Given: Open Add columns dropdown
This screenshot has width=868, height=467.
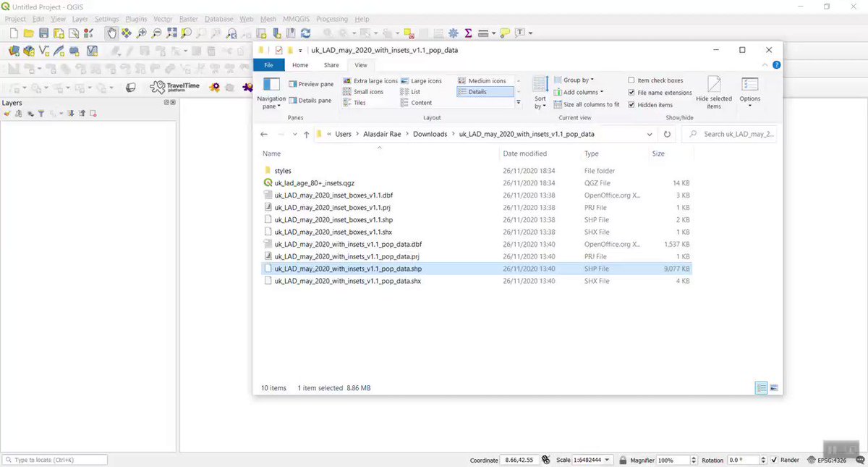Looking at the screenshot, I should pos(578,92).
